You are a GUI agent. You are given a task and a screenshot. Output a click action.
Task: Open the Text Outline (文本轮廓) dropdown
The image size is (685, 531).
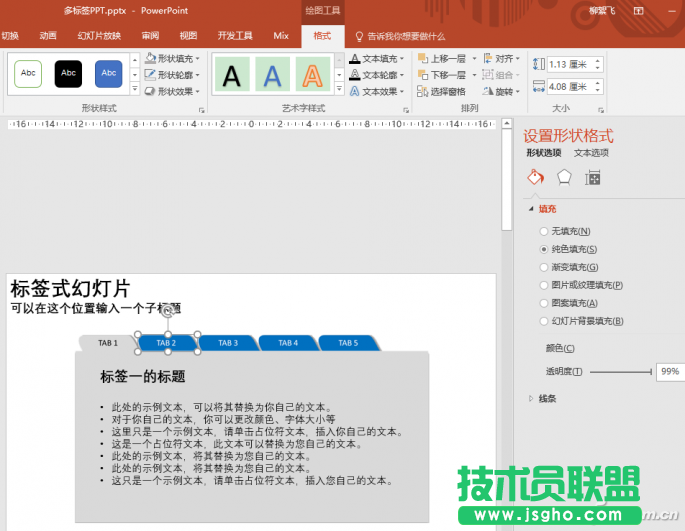pyautogui.click(x=377, y=75)
